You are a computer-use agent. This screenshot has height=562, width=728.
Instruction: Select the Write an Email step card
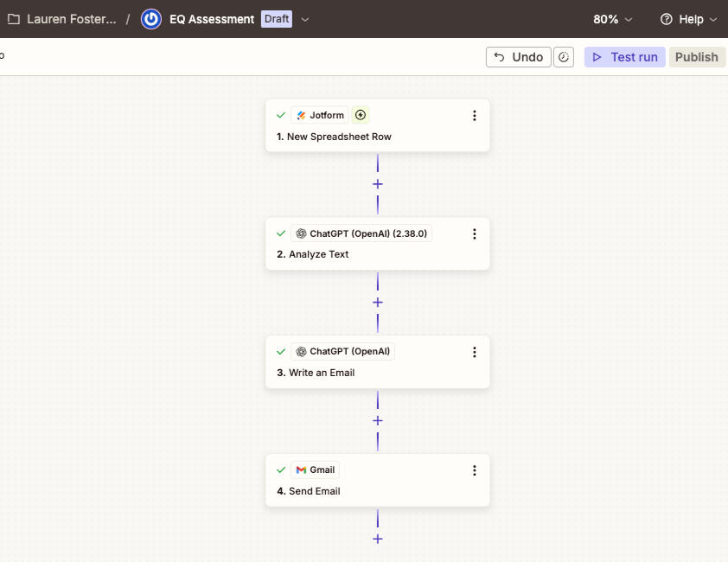[x=377, y=373]
